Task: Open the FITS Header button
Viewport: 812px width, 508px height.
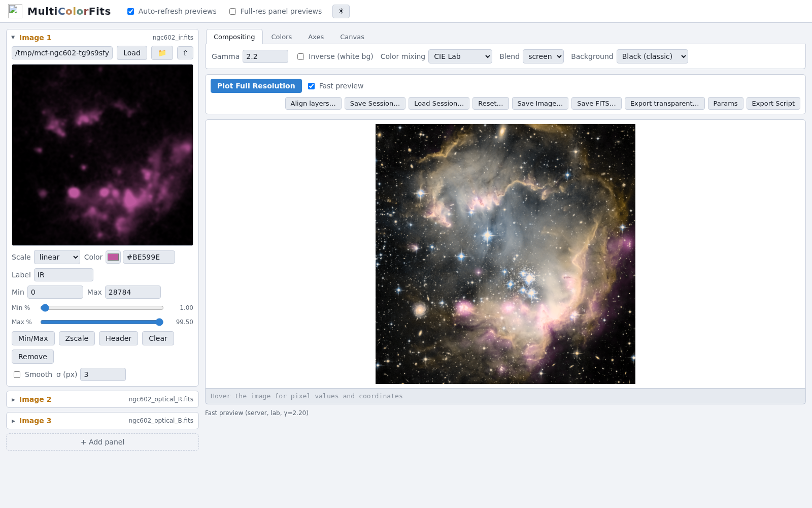Action: click(118, 338)
